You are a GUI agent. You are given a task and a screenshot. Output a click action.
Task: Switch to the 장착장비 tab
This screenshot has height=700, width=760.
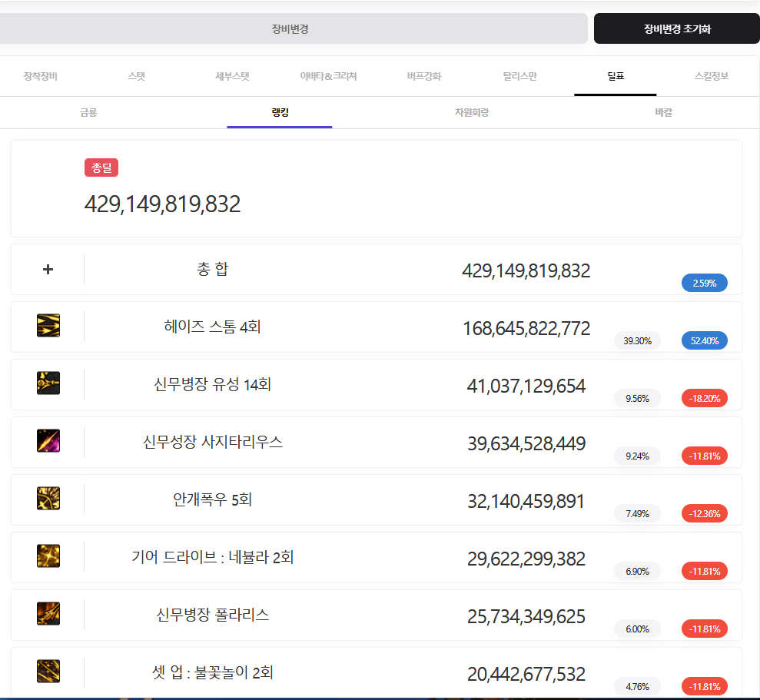point(41,76)
